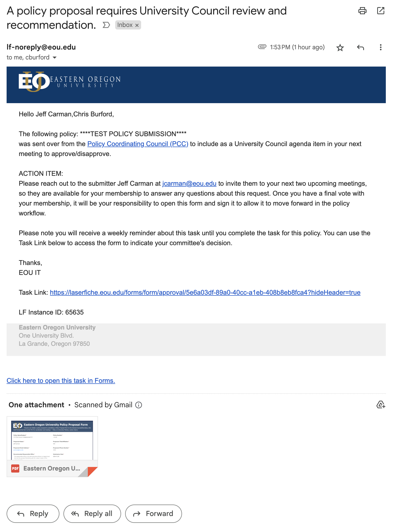The image size is (398, 532).
Task: Expand recipient details dropdown arrow
Action: click(x=55, y=58)
